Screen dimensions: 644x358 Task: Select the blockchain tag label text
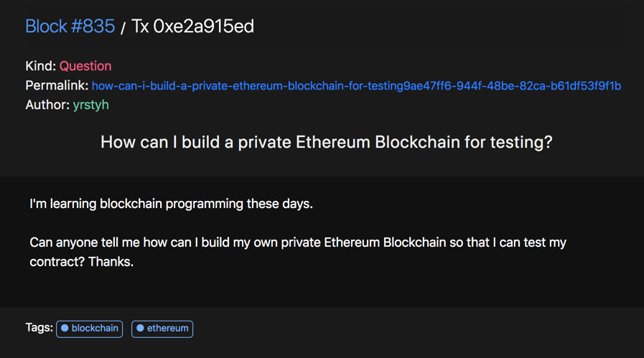coord(95,328)
